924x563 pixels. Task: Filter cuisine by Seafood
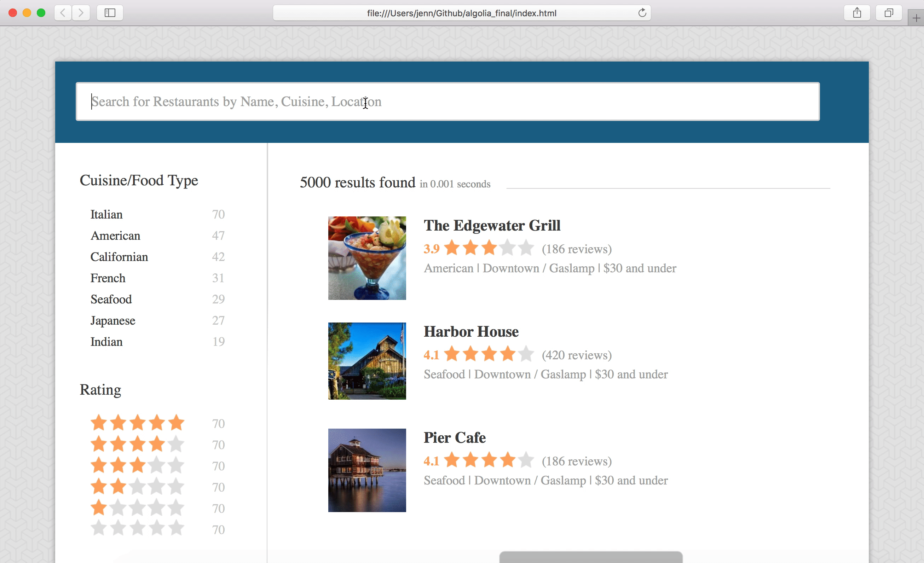coord(111,299)
